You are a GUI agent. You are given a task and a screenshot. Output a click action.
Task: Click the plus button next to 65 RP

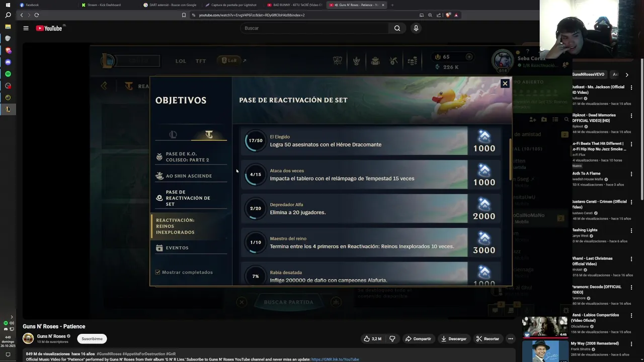coord(469,57)
